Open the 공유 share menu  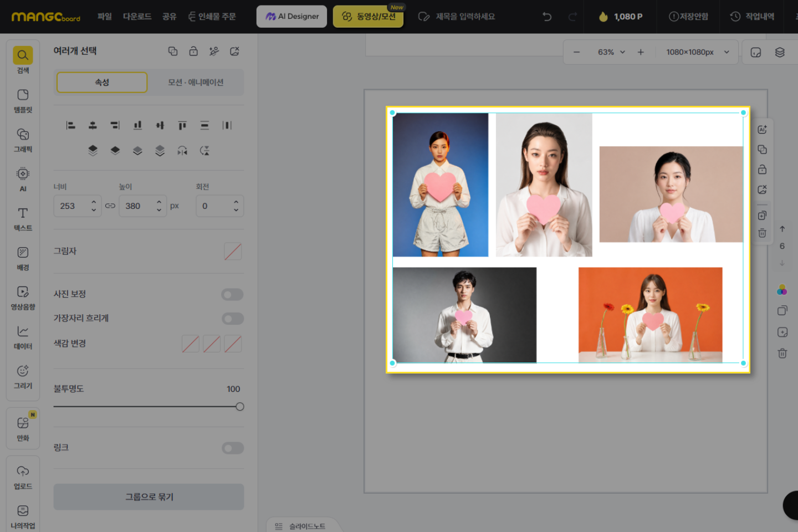click(170, 17)
